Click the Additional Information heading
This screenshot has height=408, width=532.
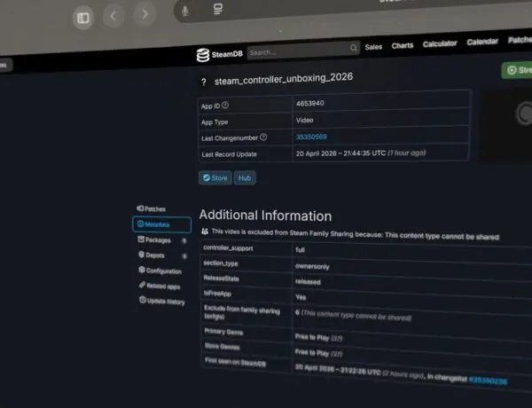click(265, 216)
